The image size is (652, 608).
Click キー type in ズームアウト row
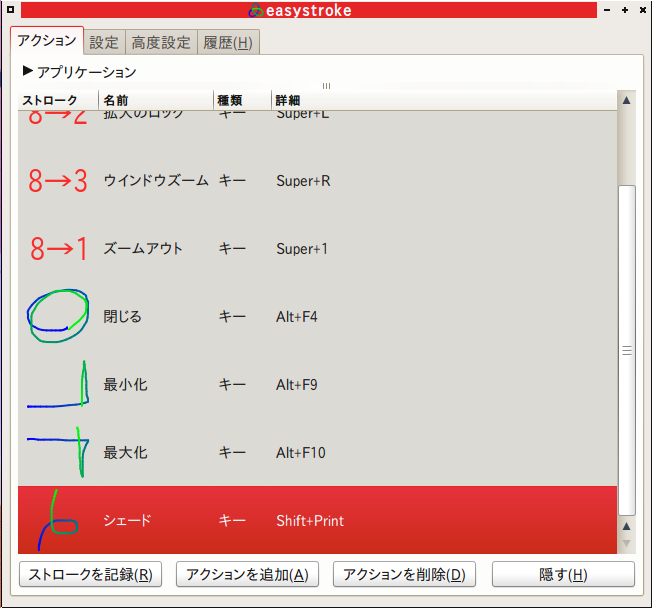232,249
